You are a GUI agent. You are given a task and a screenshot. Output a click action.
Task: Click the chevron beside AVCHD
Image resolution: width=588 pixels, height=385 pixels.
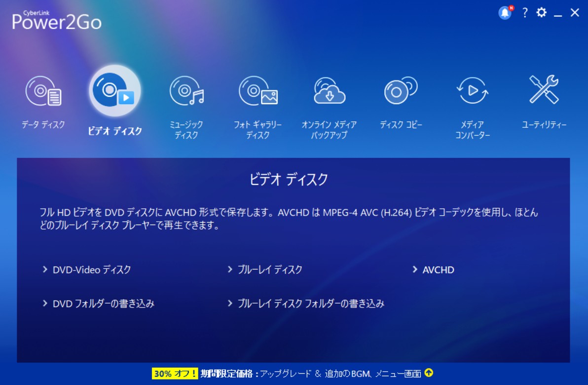coord(415,269)
